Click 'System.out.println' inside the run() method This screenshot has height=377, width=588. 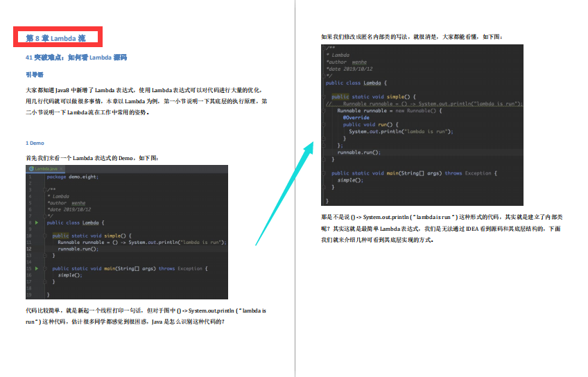coord(375,132)
